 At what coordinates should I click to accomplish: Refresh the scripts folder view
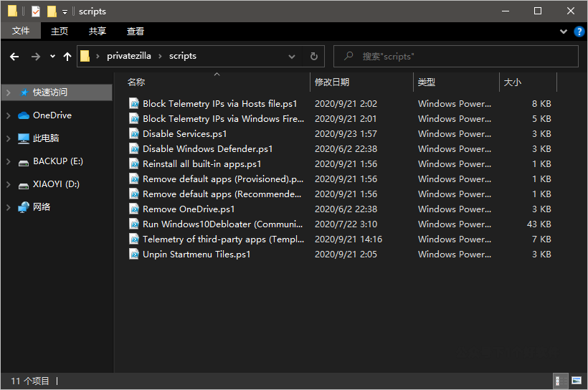click(x=313, y=57)
